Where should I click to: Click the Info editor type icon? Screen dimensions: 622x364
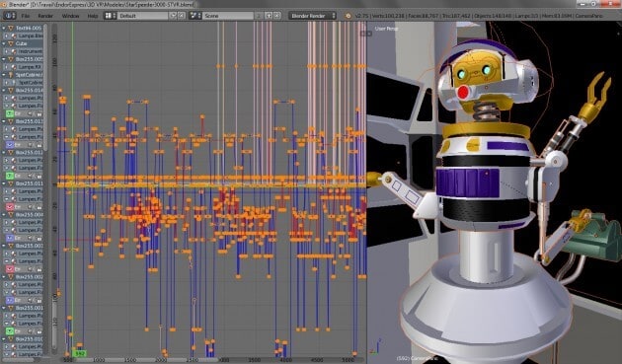[x=10, y=16]
